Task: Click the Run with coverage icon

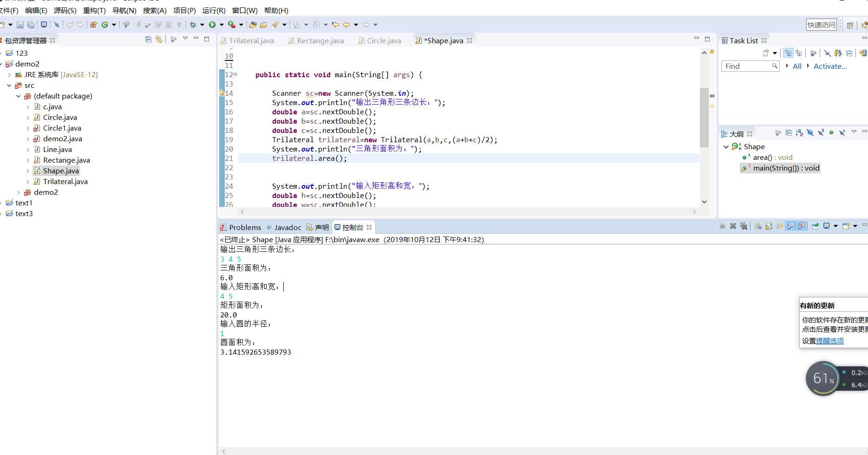Action: tap(231, 25)
